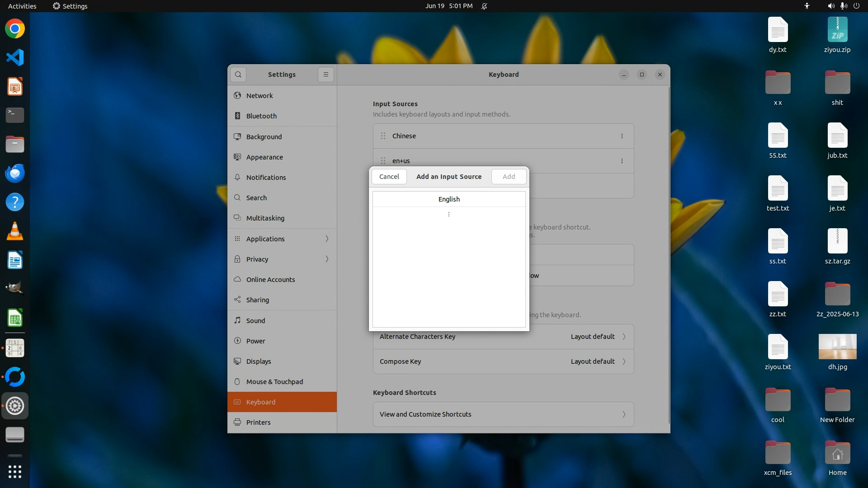The width and height of the screenshot is (868, 488).
Task: Select Mouse & Touchpad in sidebar
Action: click(x=274, y=382)
